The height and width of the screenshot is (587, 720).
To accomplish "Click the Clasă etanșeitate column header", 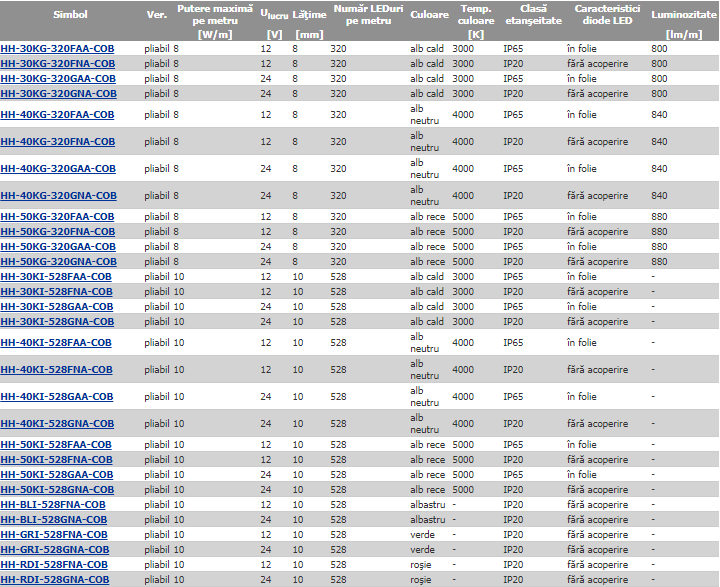I will [534, 15].
